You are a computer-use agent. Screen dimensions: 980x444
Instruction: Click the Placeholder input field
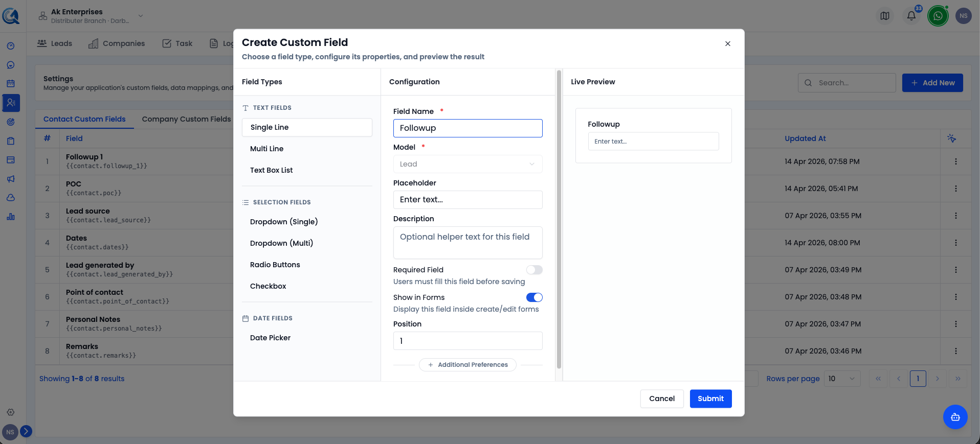pyautogui.click(x=467, y=200)
